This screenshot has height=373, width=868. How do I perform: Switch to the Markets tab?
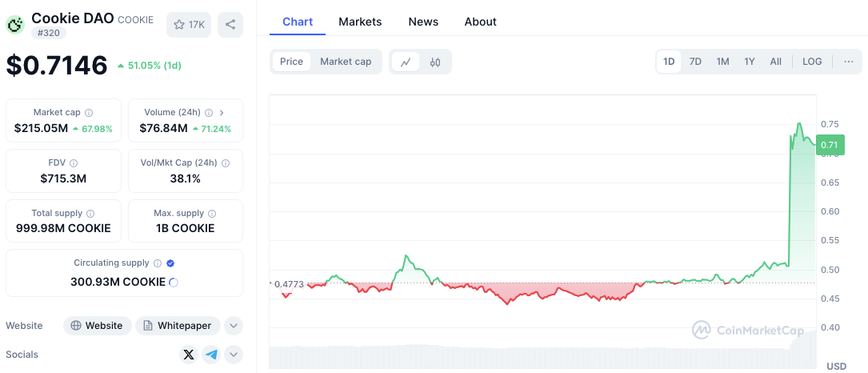(x=360, y=22)
